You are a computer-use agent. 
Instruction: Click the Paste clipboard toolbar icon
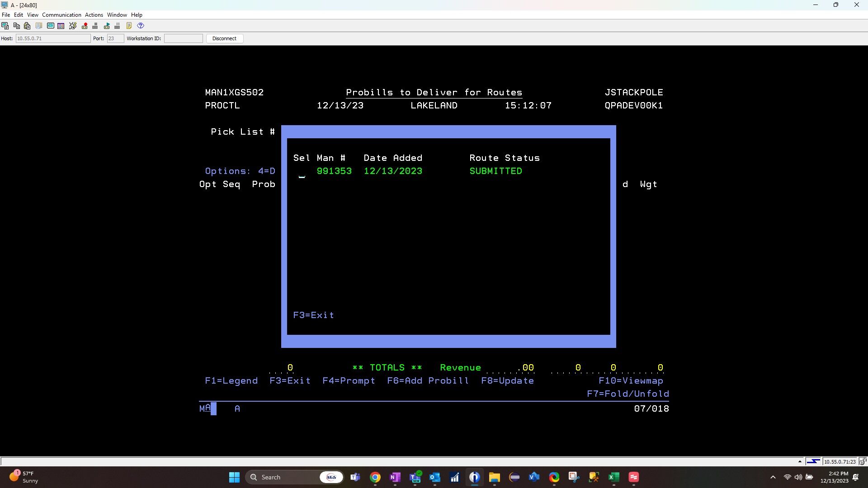coord(27,26)
